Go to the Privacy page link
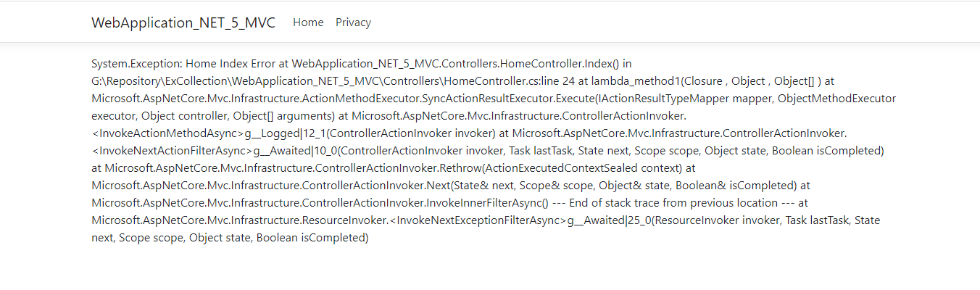This screenshot has width=980, height=290. click(x=353, y=22)
